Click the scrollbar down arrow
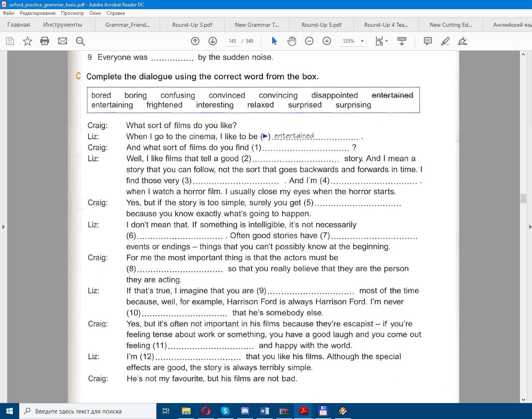The image size is (532, 419). click(x=523, y=399)
